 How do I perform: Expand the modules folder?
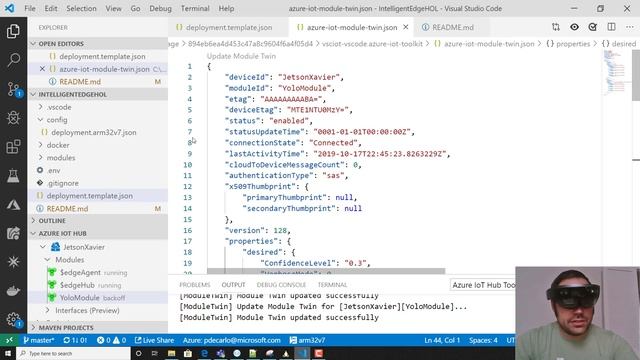pos(98,158)
